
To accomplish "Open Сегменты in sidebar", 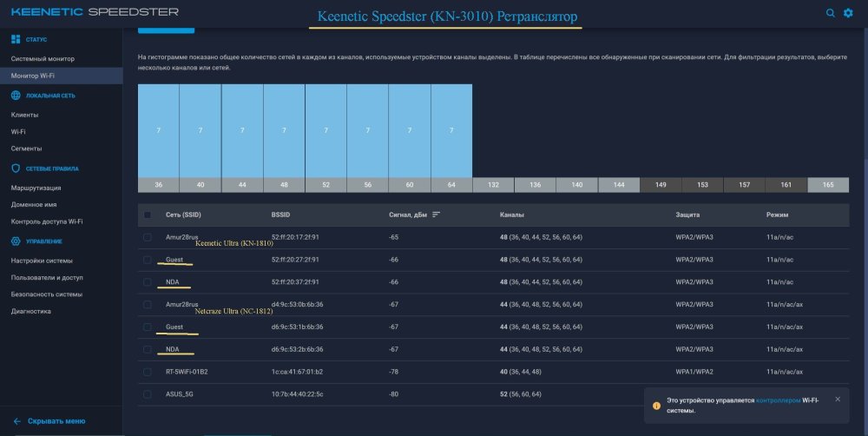I will click(x=26, y=149).
